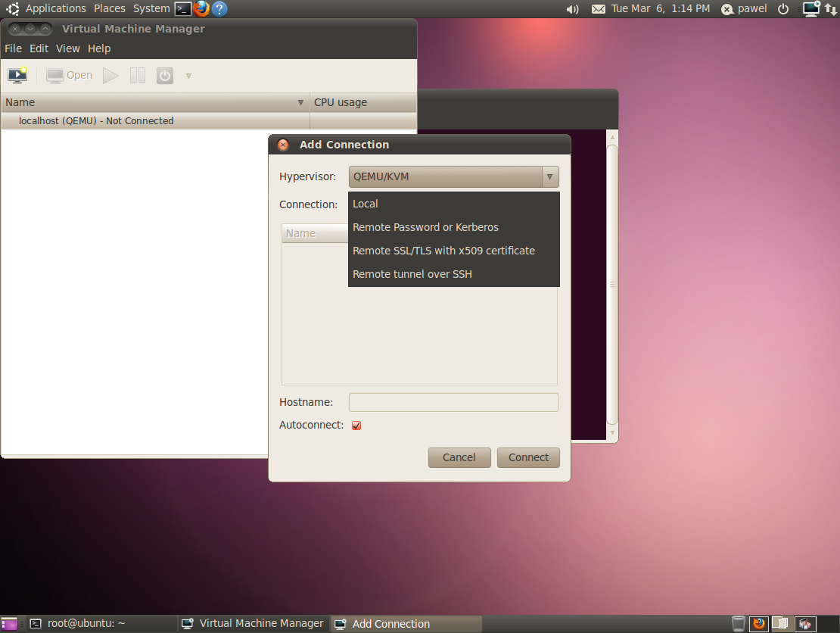Open the Applications menu
The image size is (840, 633).
pos(56,8)
